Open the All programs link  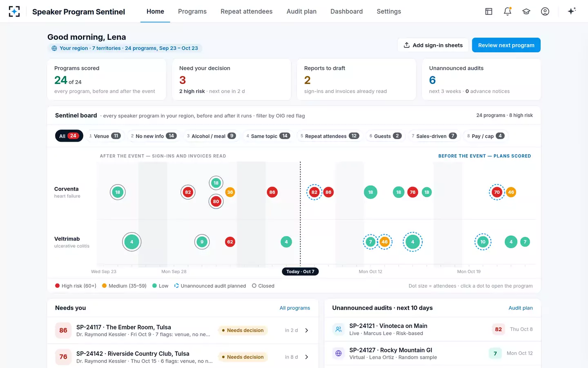pos(295,308)
